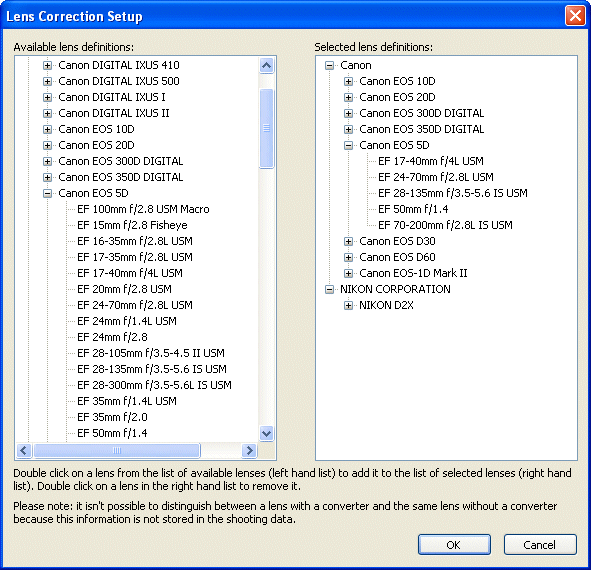Expand Canon EOS-1D Mark II node

[x=348, y=273]
